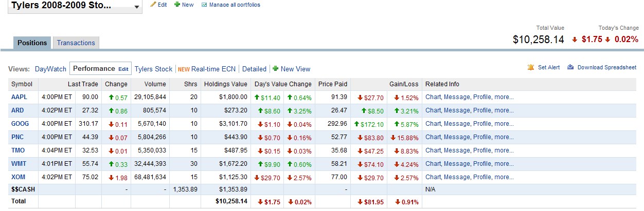The height and width of the screenshot is (211, 644).
Task: Click the pencil Edit icon
Action: point(153,4)
